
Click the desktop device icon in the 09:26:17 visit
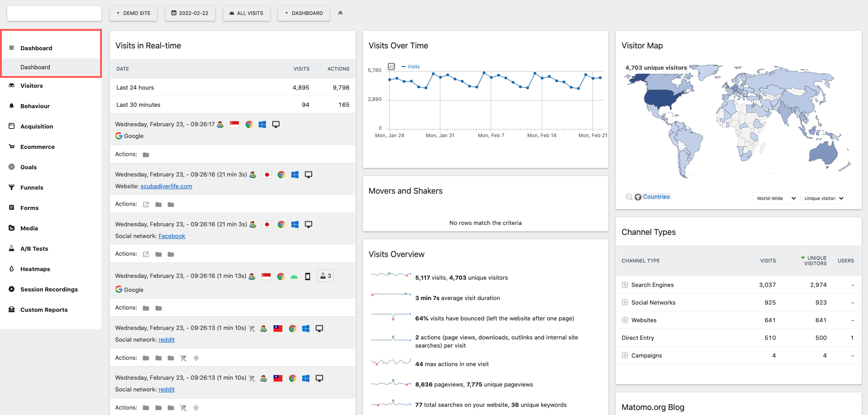point(276,124)
